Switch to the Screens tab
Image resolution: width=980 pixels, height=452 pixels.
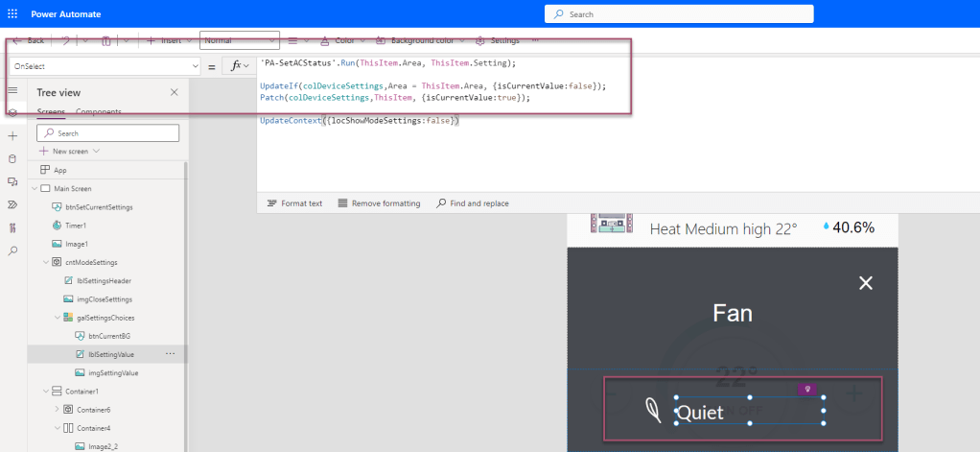[x=51, y=112]
